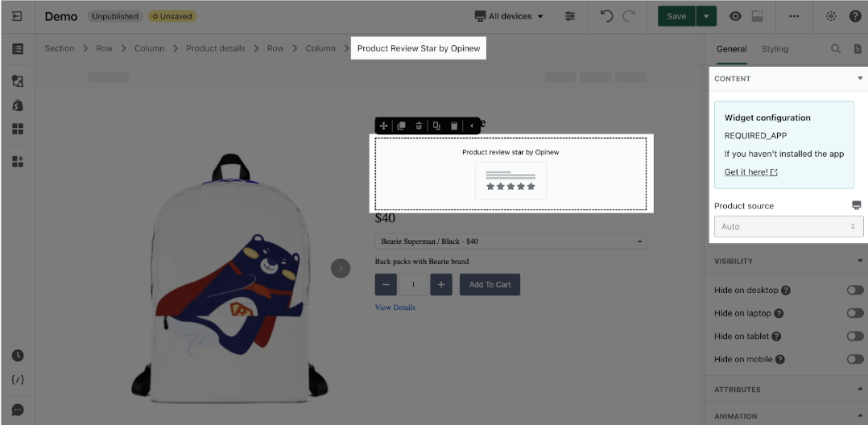Open the grid blocks icon in sidebar
This screenshot has width=868, height=425.
pyautogui.click(x=18, y=129)
